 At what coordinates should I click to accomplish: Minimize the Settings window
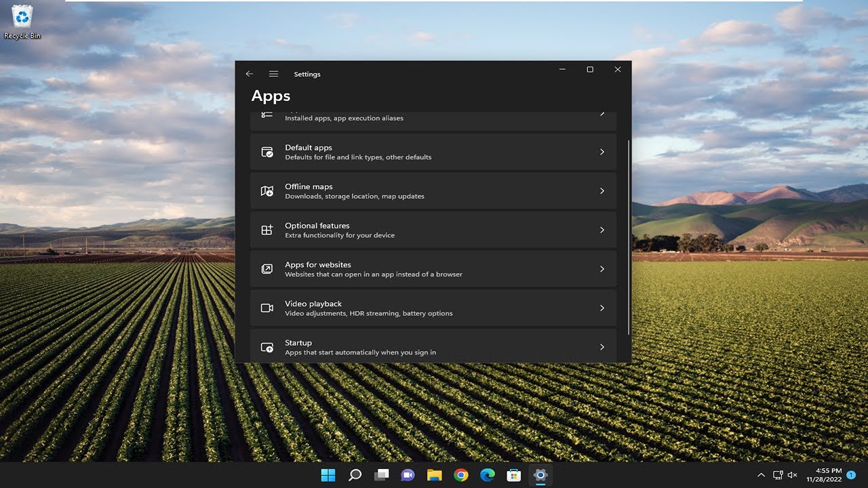pyautogui.click(x=562, y=69)
